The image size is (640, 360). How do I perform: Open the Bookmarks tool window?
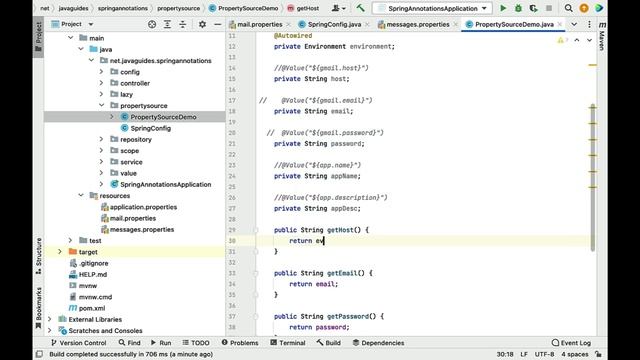click(x=38, y=308)
